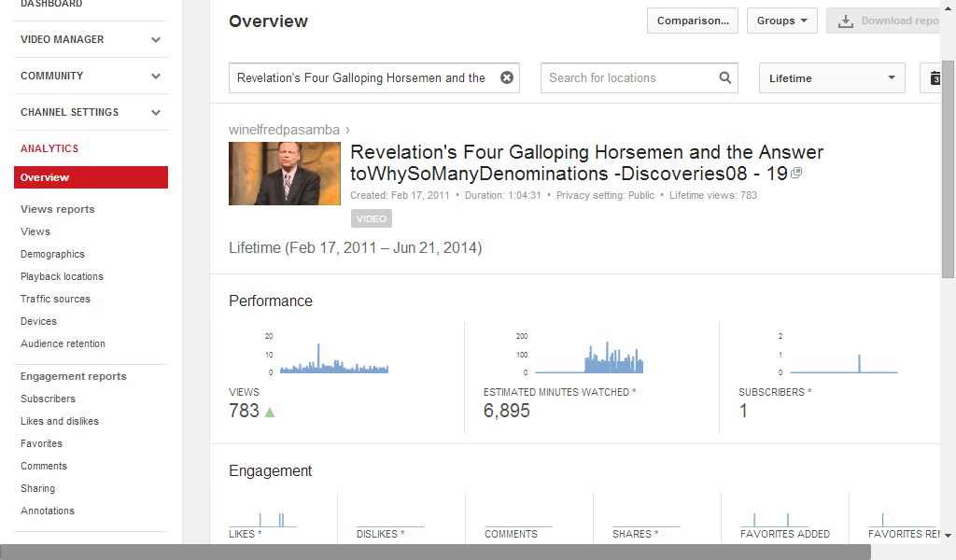Image resolution: width=956 pixels, height=560 pixels.
Task: Open the Favorites Added engagement chart
Action: tap(774, 519)
